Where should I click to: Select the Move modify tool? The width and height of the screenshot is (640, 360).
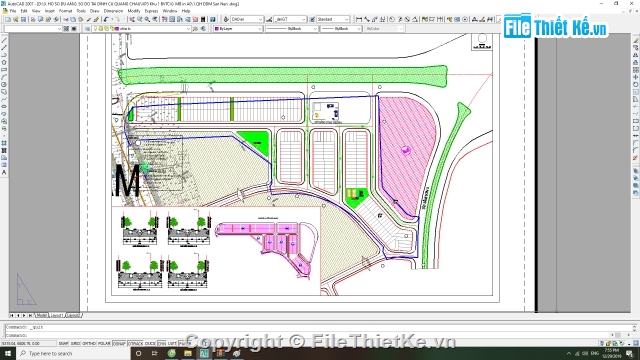click(x=636, y=77)
